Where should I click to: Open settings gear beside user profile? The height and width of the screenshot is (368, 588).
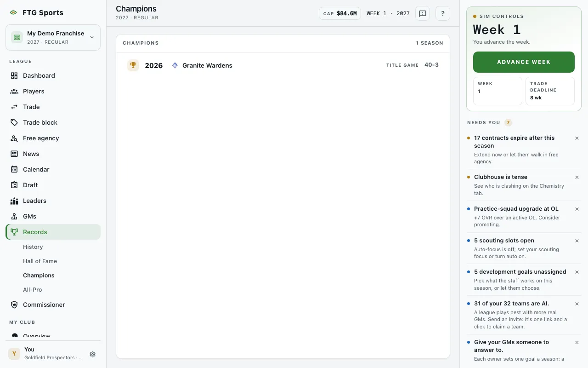coord(92,354)
